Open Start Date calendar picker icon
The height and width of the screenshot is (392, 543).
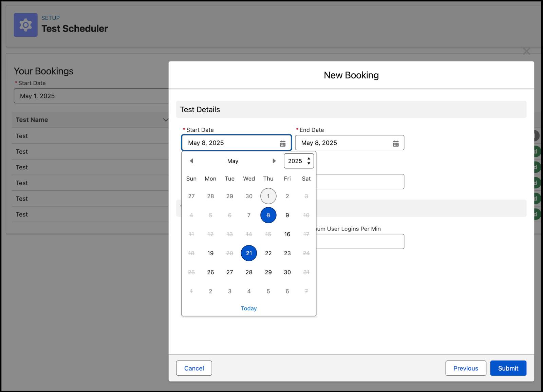pos(283,143)
